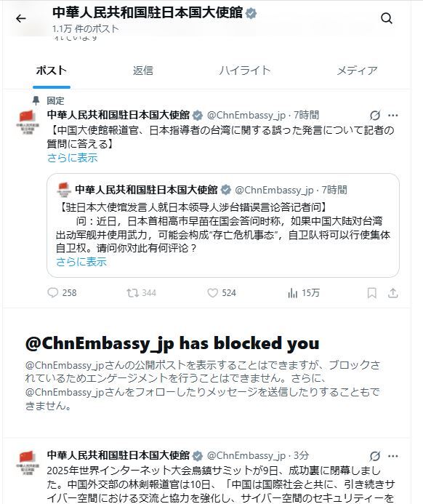423x504 pixels.
Task: Click Grok icon on pinned post
Action: click(375, 115)
